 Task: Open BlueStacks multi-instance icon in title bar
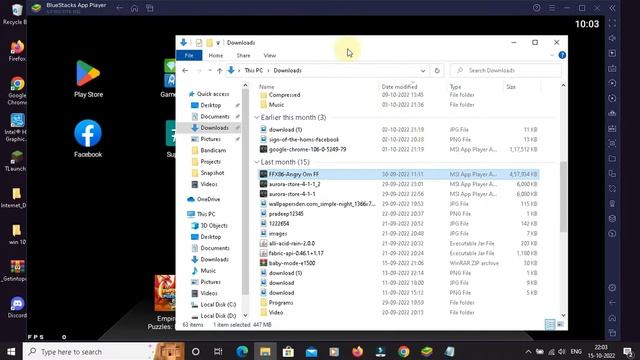(x=150, y=8)
